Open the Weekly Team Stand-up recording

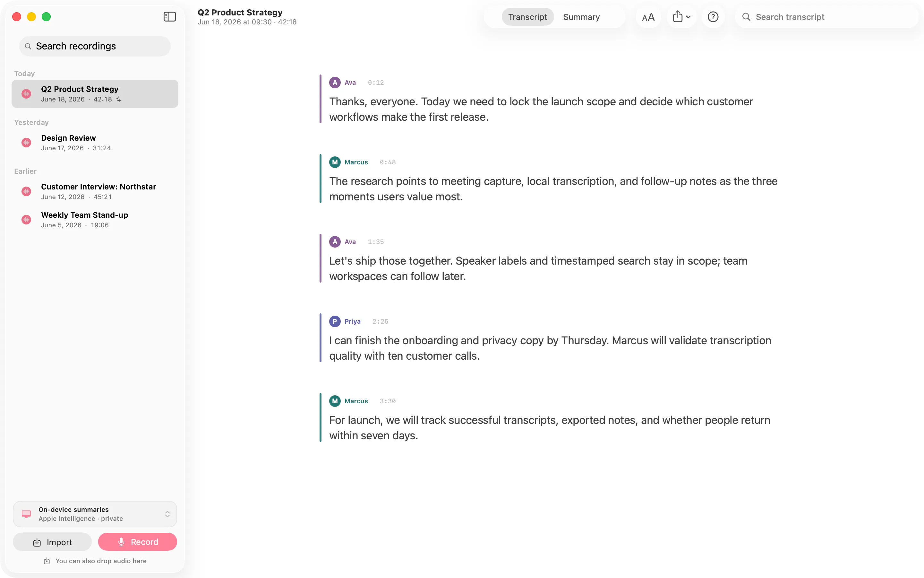point(95,220)
